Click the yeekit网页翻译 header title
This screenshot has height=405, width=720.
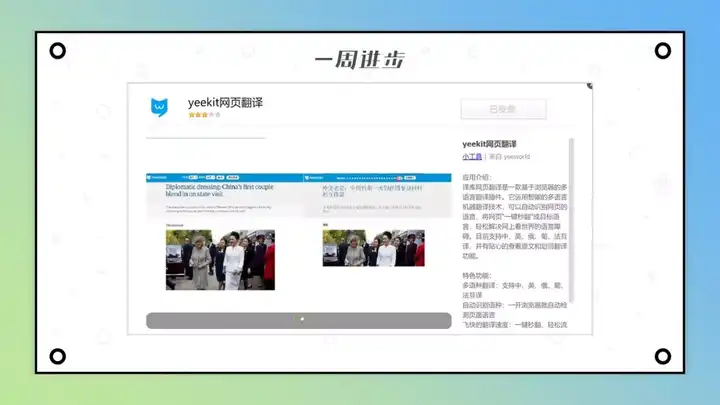click(225, 103)
